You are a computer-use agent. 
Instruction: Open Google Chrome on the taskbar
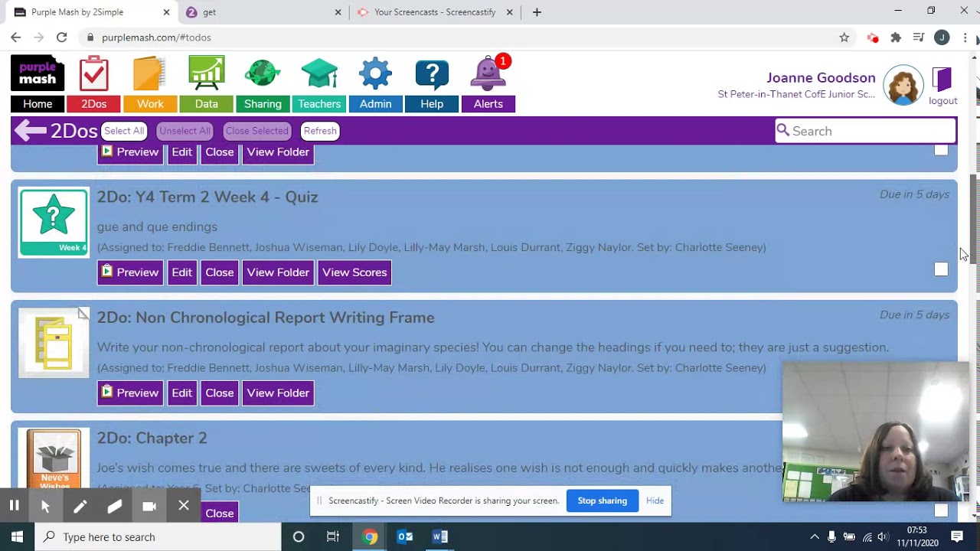[370, 536]
